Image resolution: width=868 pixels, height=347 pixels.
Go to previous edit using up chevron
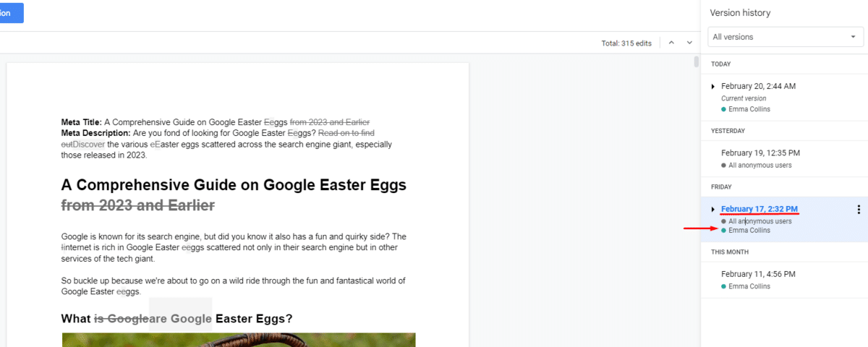pos(671,43)
